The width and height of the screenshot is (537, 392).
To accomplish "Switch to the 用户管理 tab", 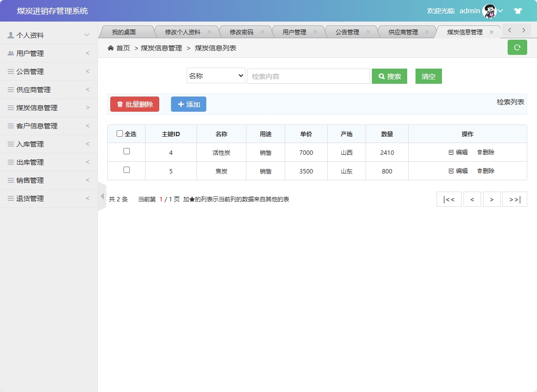I will 293,31.
